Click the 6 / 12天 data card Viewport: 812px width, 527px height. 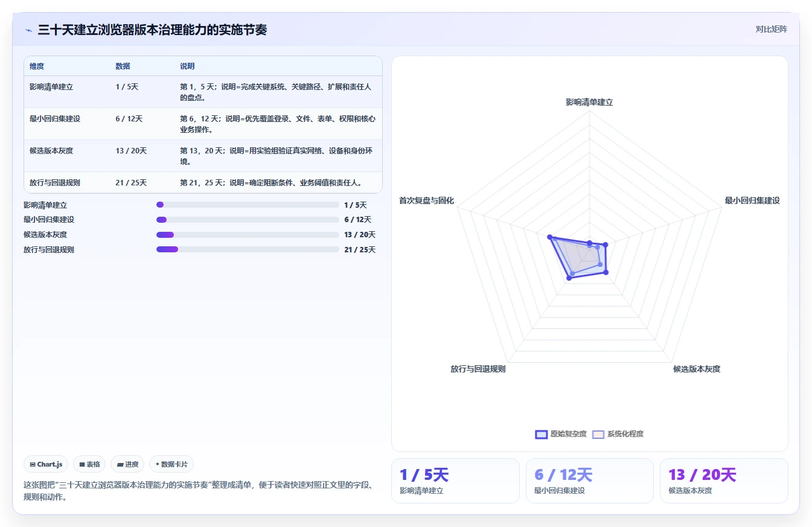click(x=589, y=481)
